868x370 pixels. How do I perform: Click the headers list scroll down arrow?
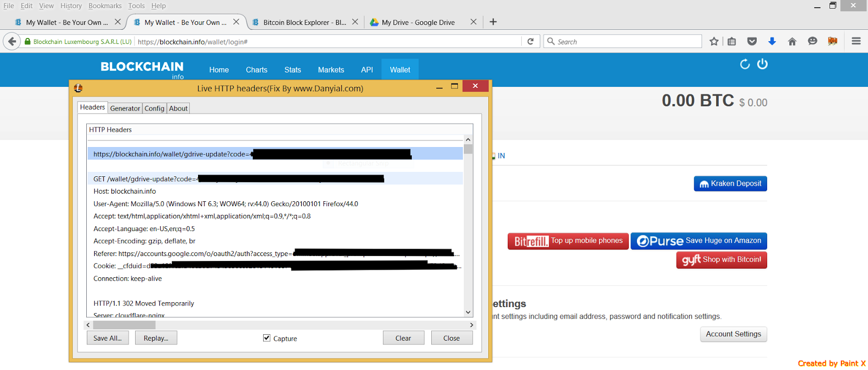(468, 312)
